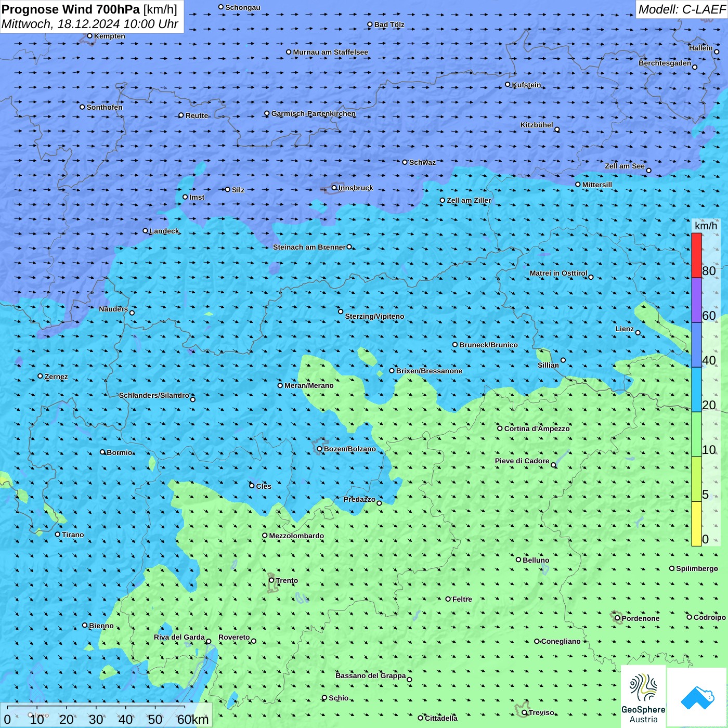Viewport: 728px width, 728px height.
Task: Click the yellow 0 km/h legend swatch
Action: (696, 524)
